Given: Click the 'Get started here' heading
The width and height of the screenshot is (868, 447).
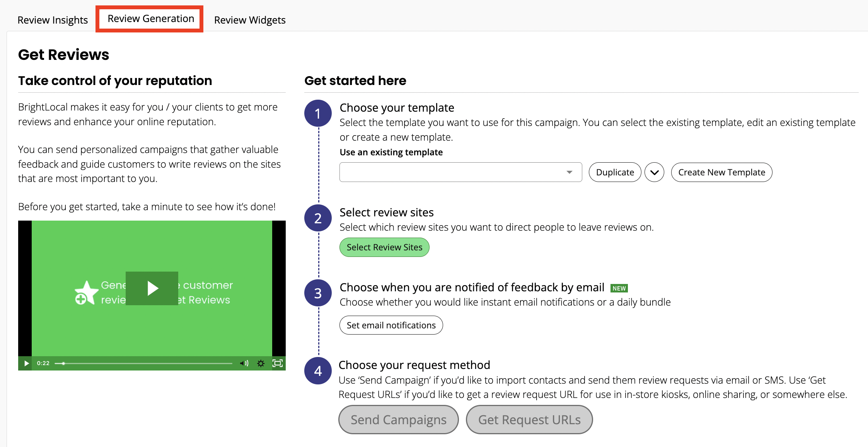Looking at the screenshot, I should coord(355,80).
